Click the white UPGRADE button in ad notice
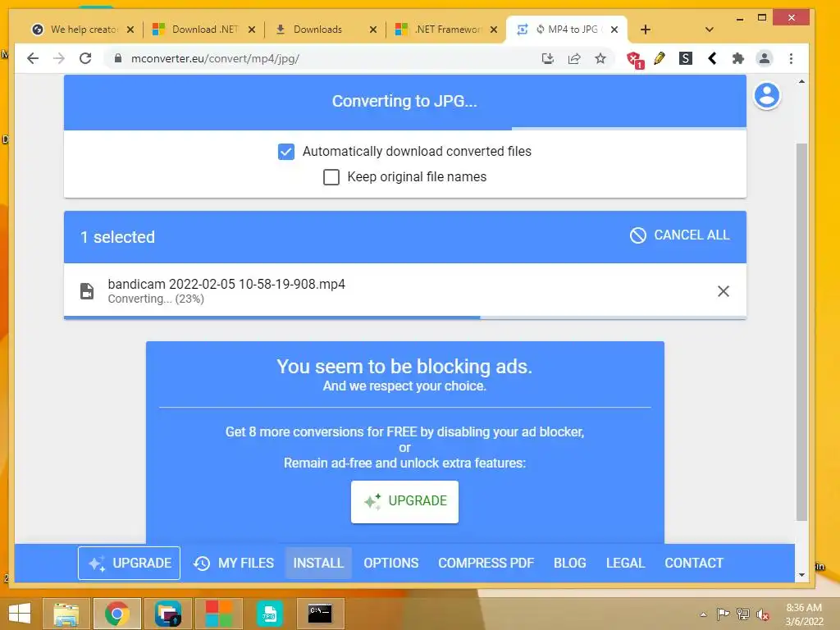 tap(404, 501)
